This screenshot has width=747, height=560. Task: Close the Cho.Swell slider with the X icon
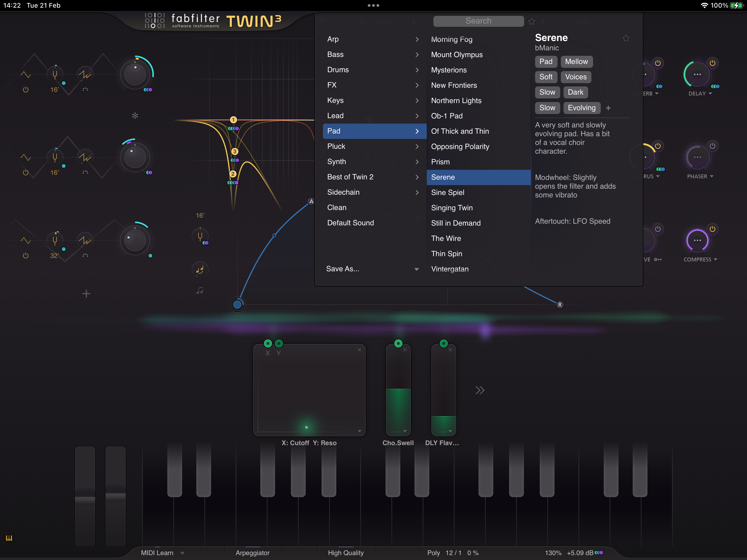pos(405,350)
